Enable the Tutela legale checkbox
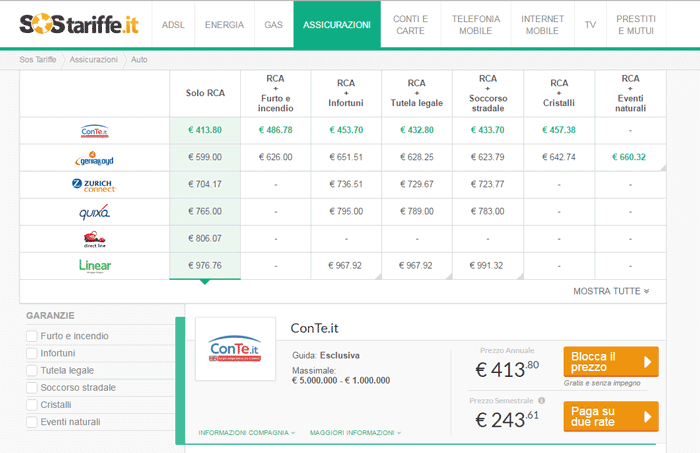Image resolution: width=700 pixels, height=453 pixels. [32, 370]
